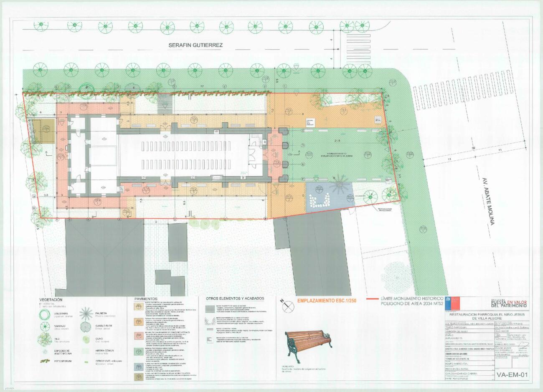
Task: Click the Puesta en Valor del Patrimonio logo
Action: [509, 303]
